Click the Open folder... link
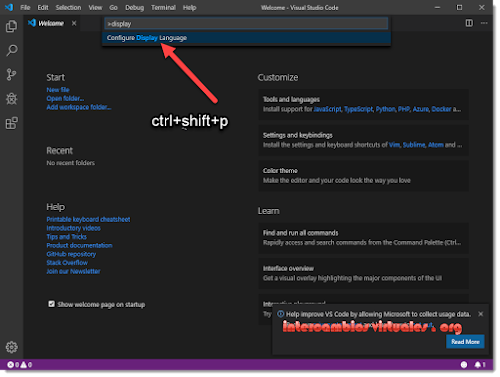The height and width of the screenshot is (377, 500). tap(65, 98)
